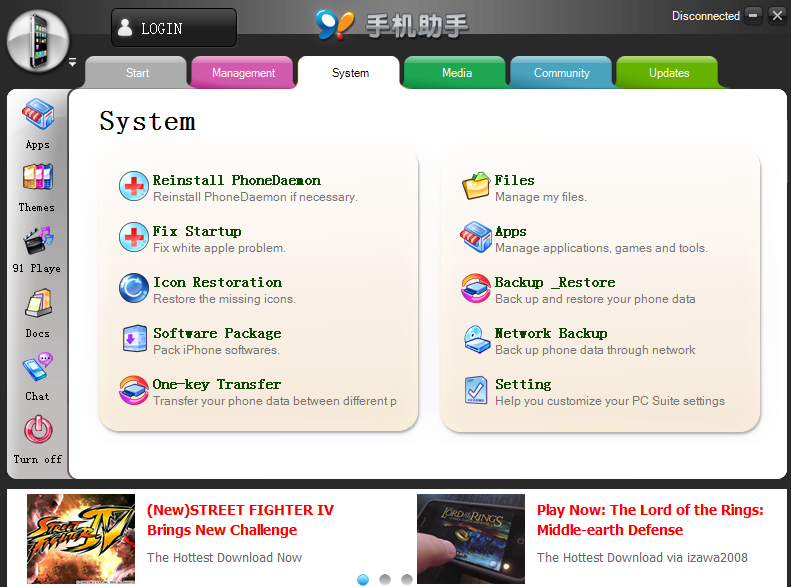Viewport: 791px width, 587px height.
Task: Open the Setting link
Action: (x=523, y=384)
